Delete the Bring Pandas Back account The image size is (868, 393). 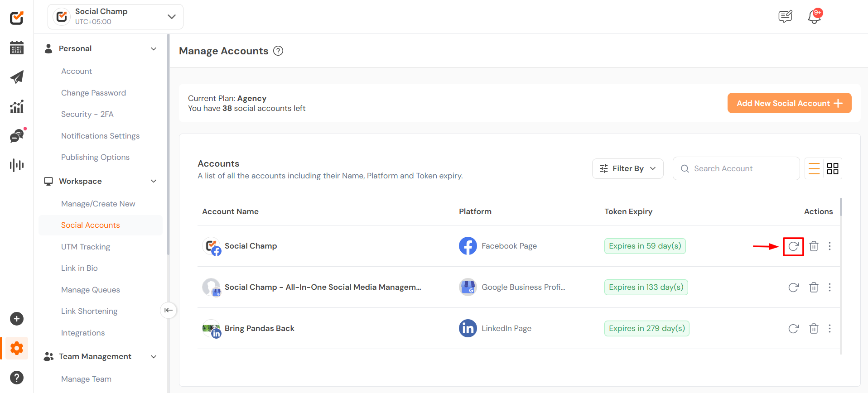814,329
